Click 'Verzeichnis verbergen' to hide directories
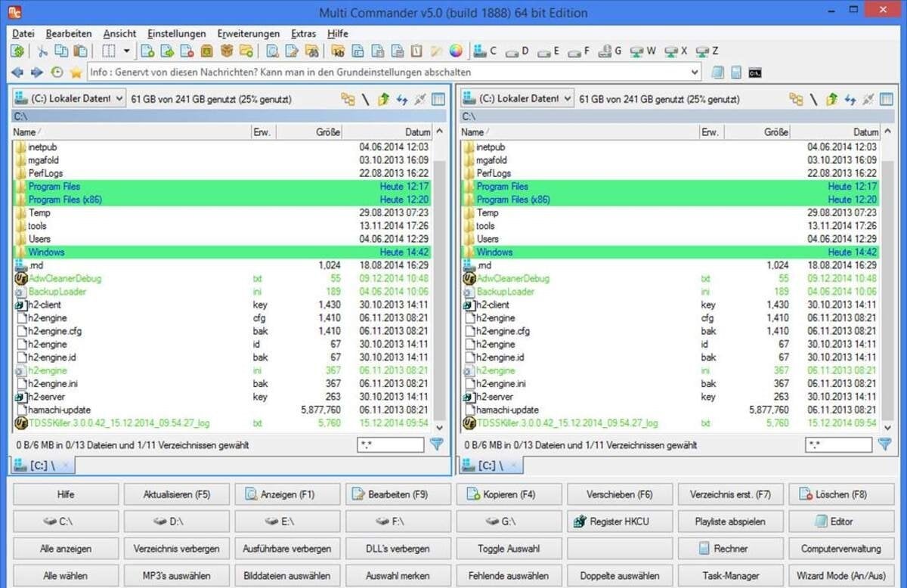This screenshot has width=907, height=588. 177,549
